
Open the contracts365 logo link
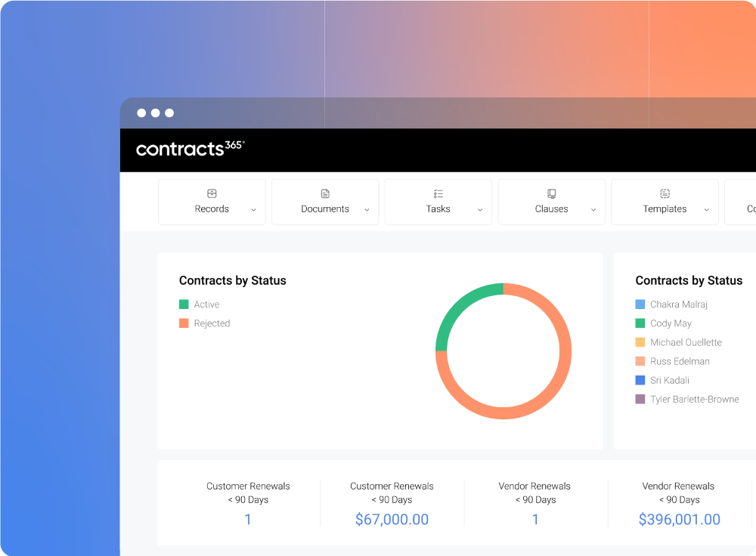click(189, 150)
